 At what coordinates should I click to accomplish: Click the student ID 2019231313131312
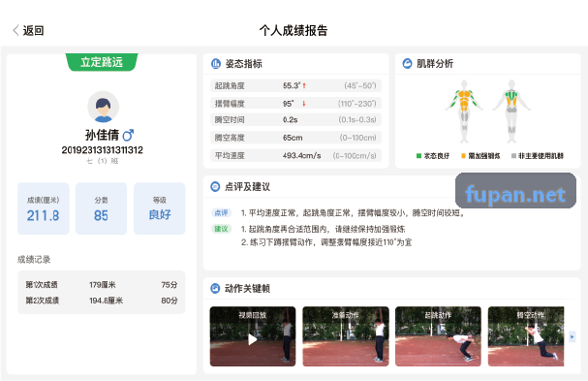click(102, 150)
